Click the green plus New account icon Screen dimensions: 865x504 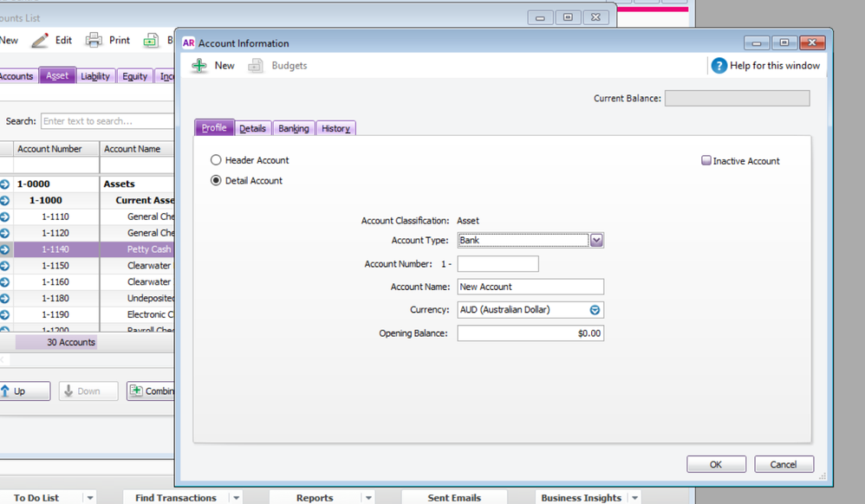point(200,66)
